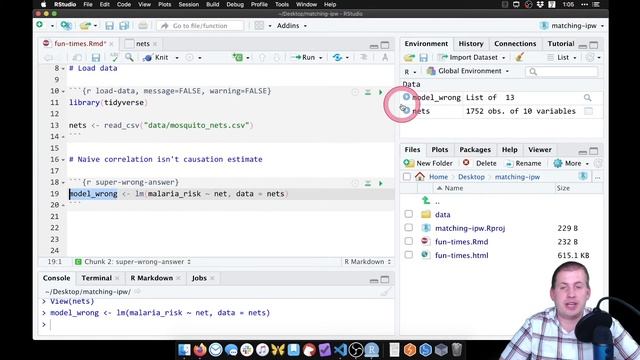
Task: Open the Import Dataset dropdown
Action: tap(471, 58)
